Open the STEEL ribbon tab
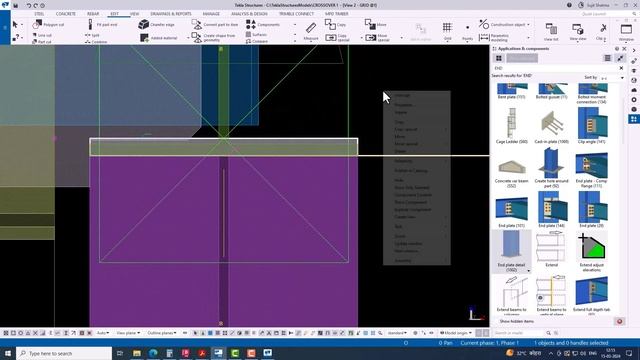The width and height of the screenshot is (640, 360). pyautogui.click(x=39, y=14)
